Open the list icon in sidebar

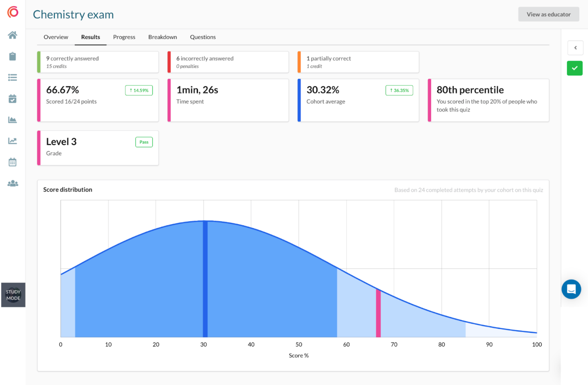point(12,77)
